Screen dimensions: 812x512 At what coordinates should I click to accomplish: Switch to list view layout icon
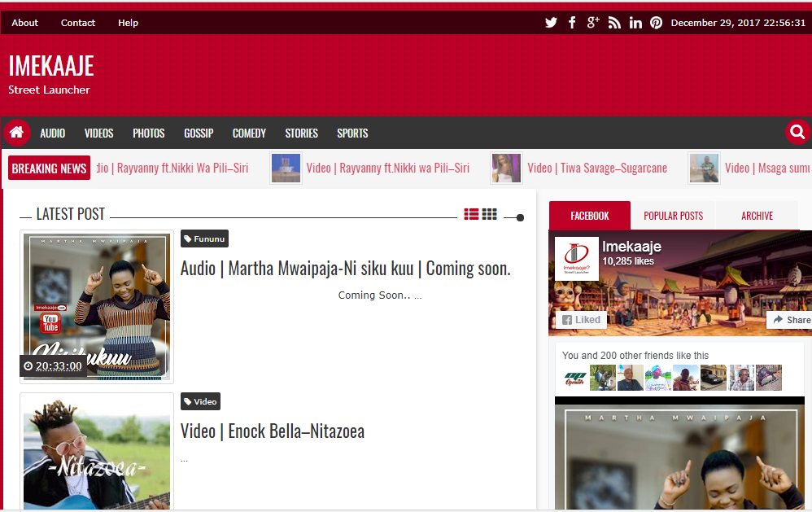pyautogui.click(x=471, y=214)
